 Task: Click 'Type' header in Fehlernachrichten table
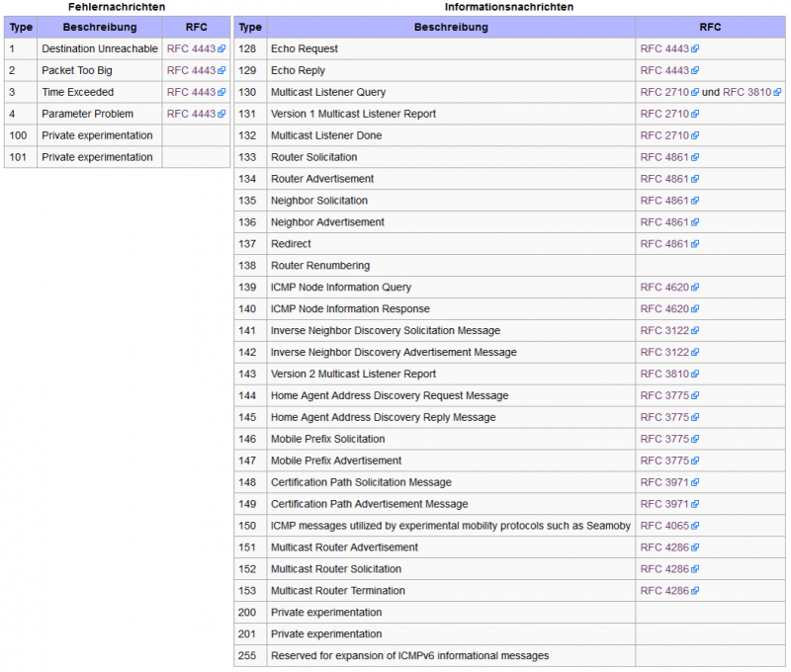tap(21, 28)
